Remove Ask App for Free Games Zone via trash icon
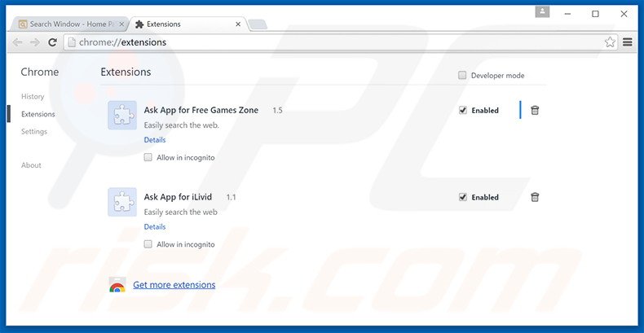 point(534,110)
